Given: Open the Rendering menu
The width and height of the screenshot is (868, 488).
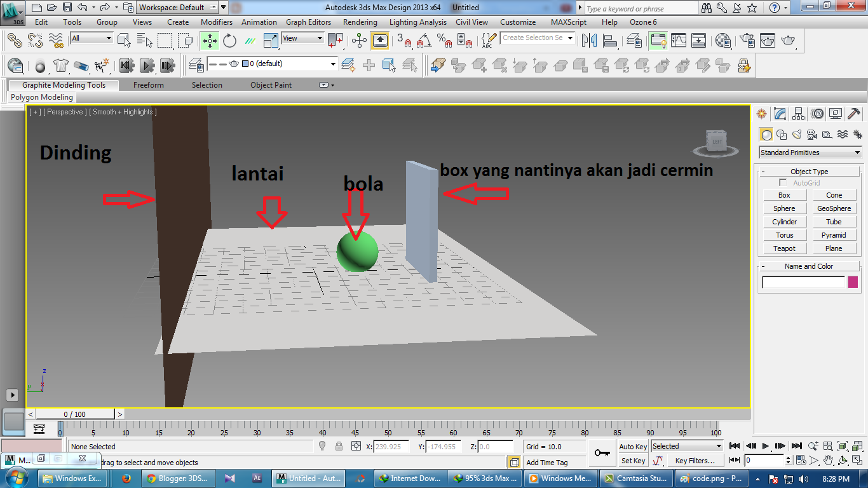Looking at the screenshot, I should click(360, 22).
